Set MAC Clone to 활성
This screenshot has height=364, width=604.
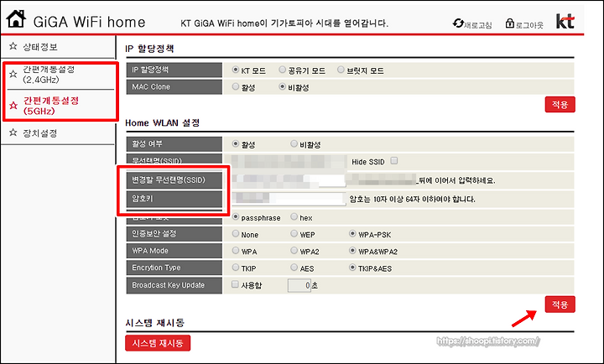236,86
